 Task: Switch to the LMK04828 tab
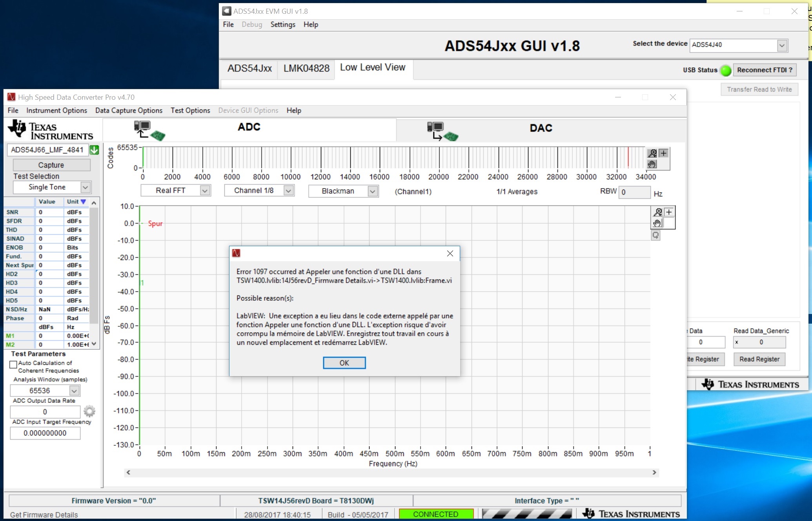pyautogui.click(x=306, y=68)
